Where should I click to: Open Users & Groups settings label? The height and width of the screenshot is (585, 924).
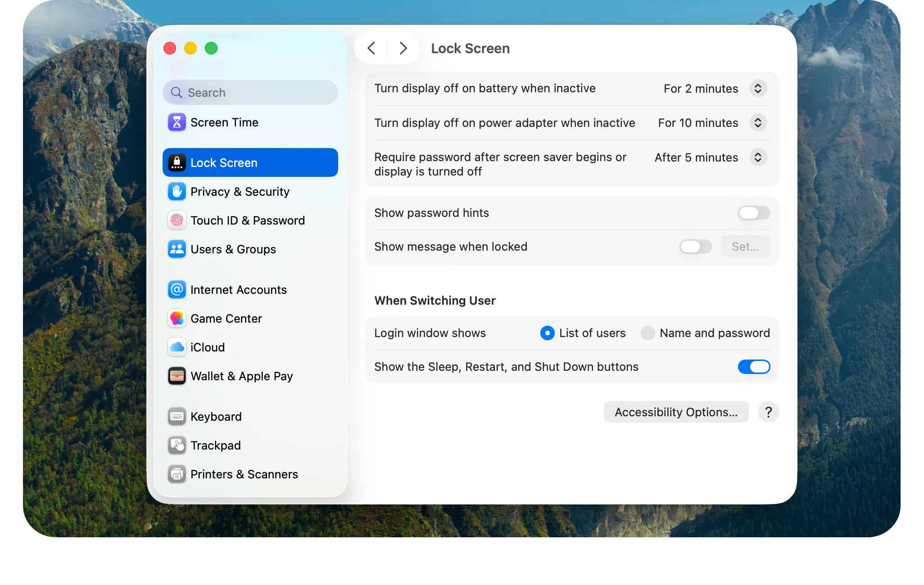pos(233,249)
